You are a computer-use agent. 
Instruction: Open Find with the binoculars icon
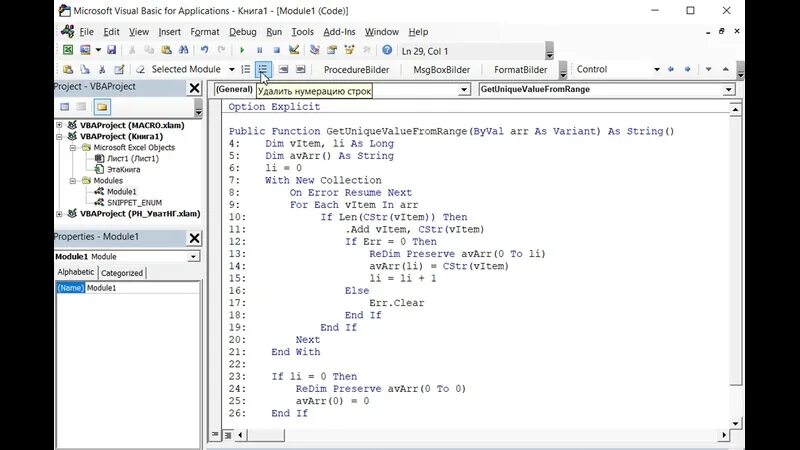[184, 50]
